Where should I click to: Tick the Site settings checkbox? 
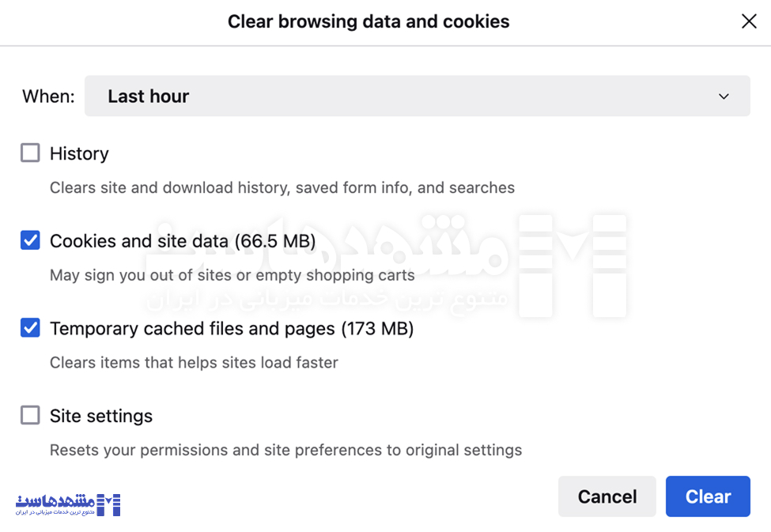point(30,415)
